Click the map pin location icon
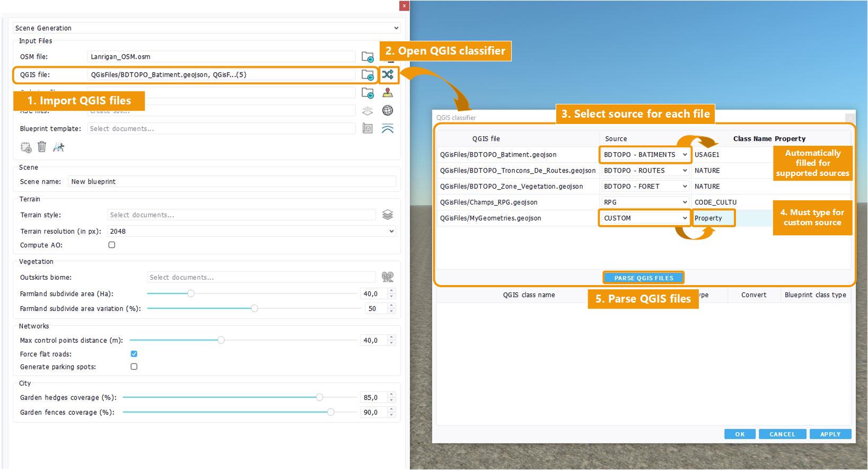This screenshot has height=470, width=868. 388,93
